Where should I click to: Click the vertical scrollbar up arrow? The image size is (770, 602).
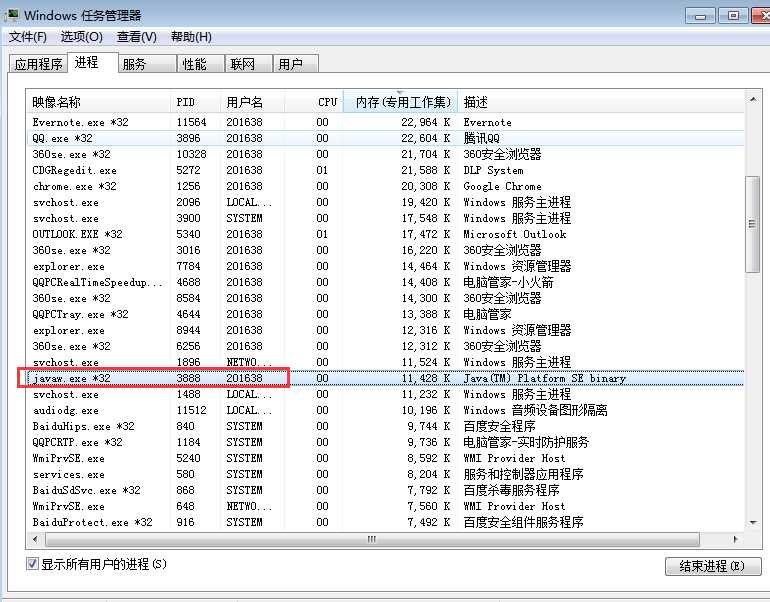coord(752,100)
